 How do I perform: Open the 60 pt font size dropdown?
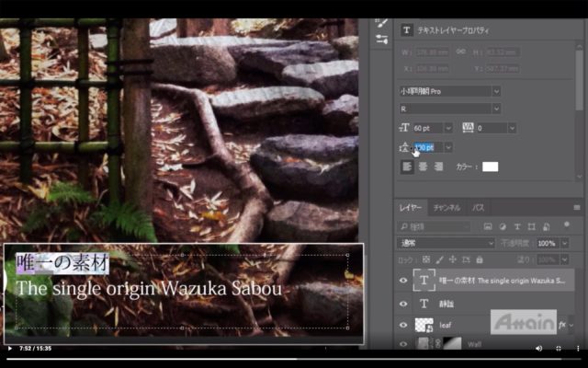click(448, 128)
